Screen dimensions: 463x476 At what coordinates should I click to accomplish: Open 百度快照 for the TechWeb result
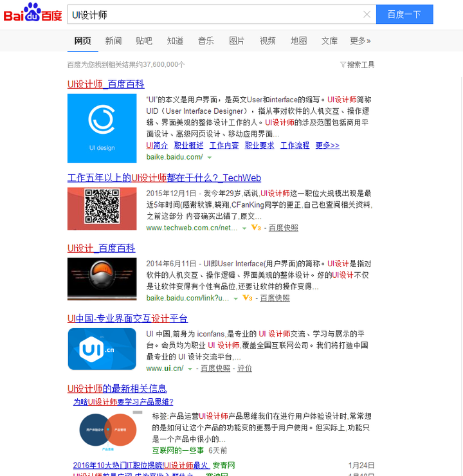coord(284,228)
